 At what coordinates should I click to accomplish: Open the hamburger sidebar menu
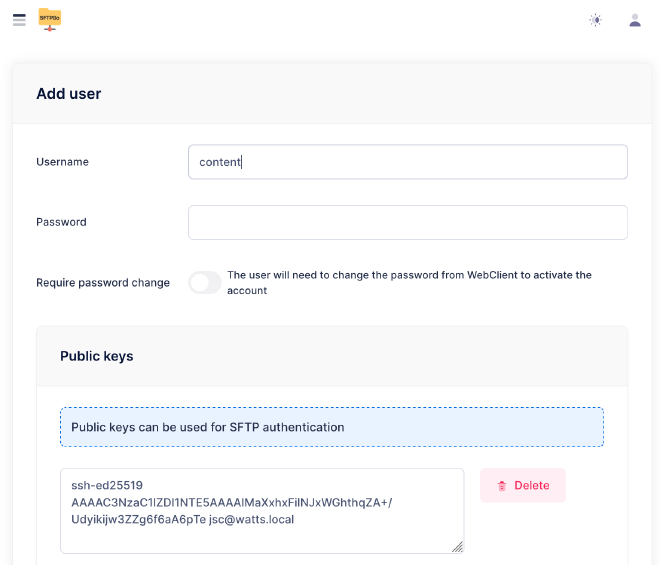click(19, 20)
